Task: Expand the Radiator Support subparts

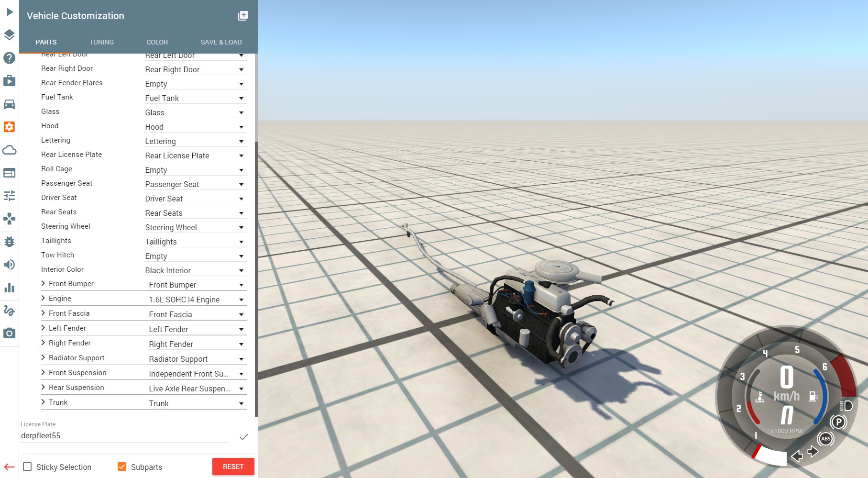Action: 44,357
